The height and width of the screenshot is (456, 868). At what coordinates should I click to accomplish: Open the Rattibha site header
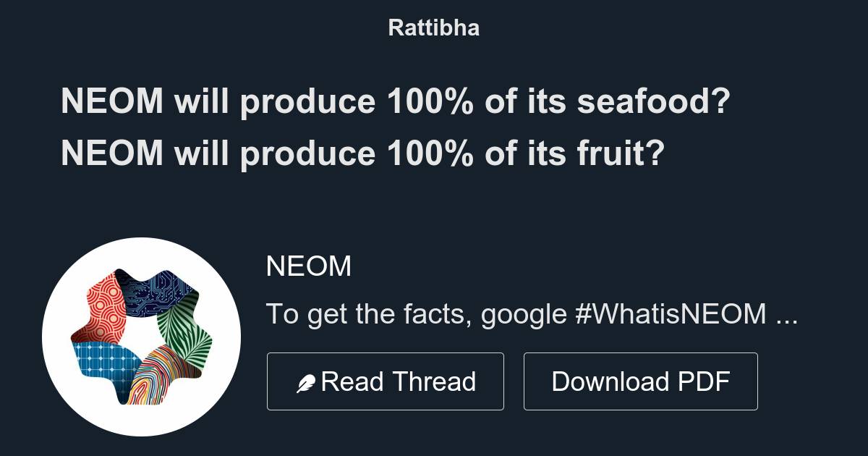[x=433, y=28]
